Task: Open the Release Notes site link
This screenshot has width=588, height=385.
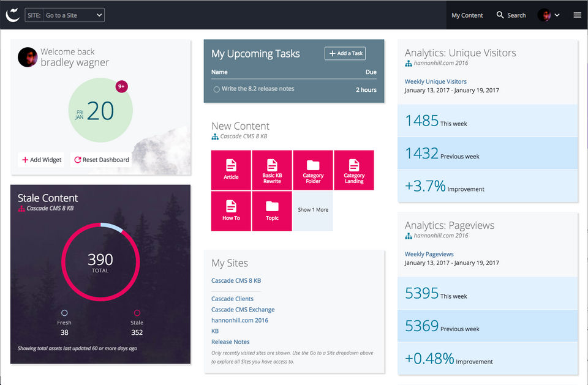Action: 230,342
